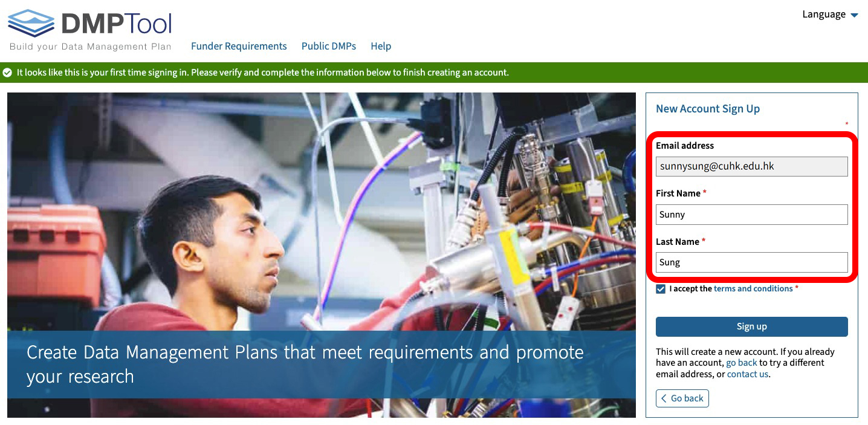Click the 'Create Data Management Plans' caption text
Screen dimensions: 868x425
305,364
